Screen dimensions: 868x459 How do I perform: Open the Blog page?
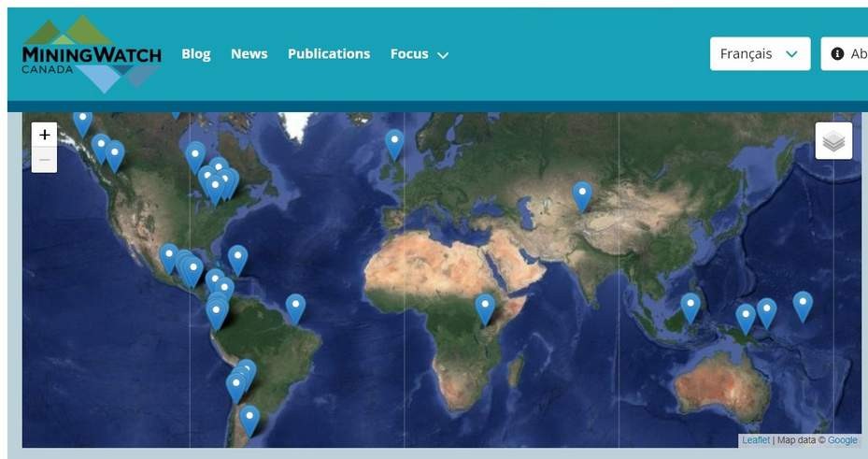pos(195,54)
